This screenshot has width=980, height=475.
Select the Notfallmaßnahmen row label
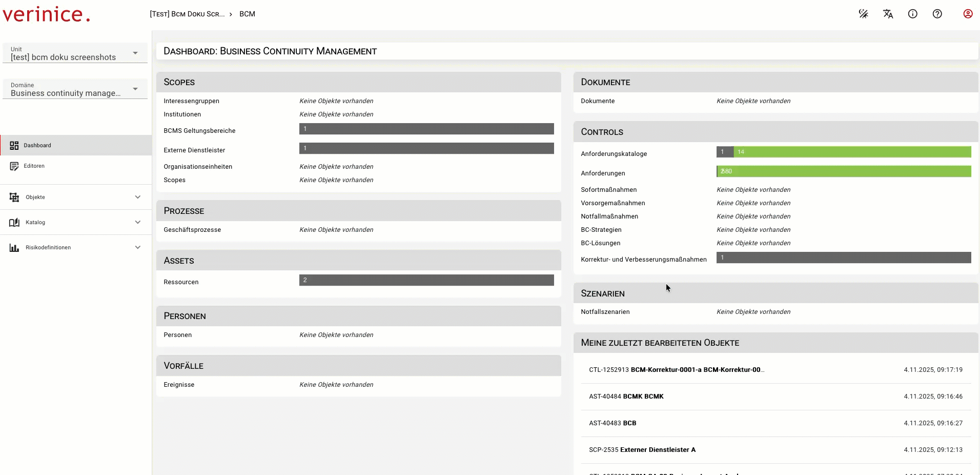pos(609,216)
